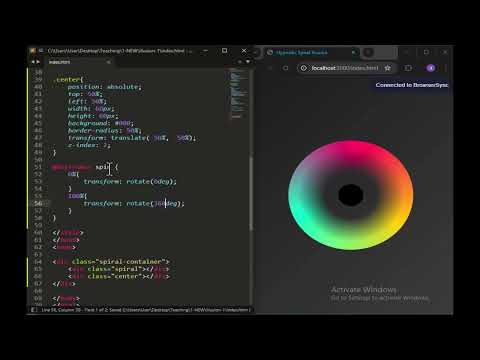Click the z-index: 2; line
The width and height of the screenshot is (480, 360).
(x=89, y=145)
